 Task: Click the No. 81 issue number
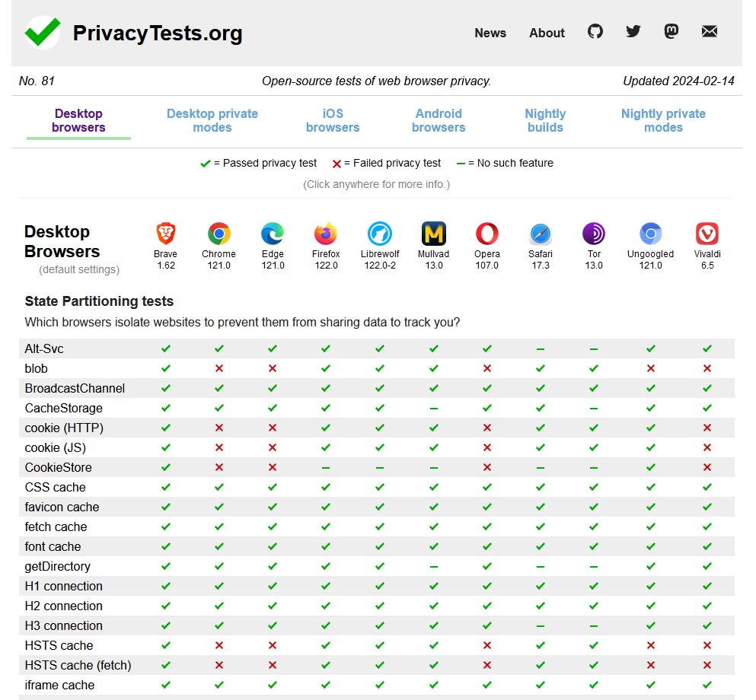point(37,81)
